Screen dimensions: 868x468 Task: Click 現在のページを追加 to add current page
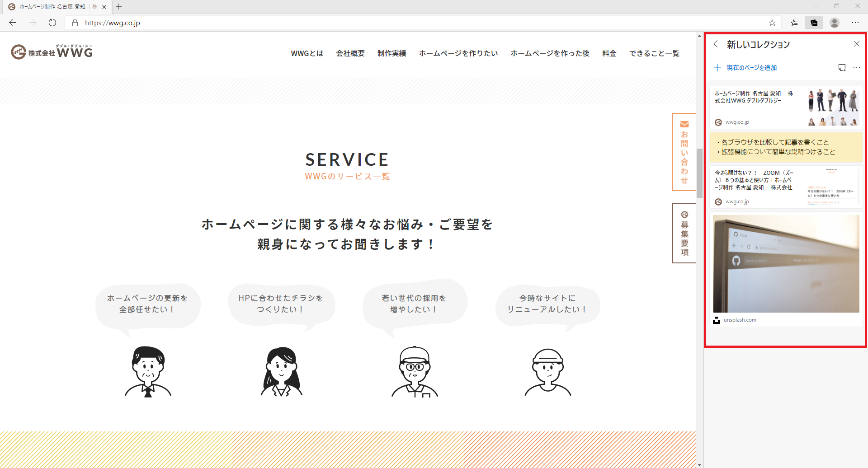pos(746,68)
